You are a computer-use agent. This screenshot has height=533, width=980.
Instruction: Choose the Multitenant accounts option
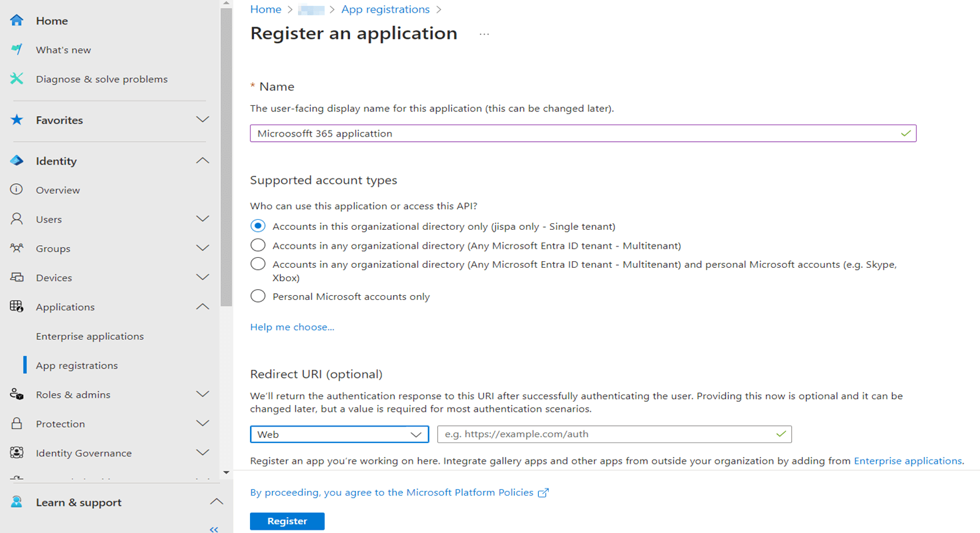tap(258, 245)
